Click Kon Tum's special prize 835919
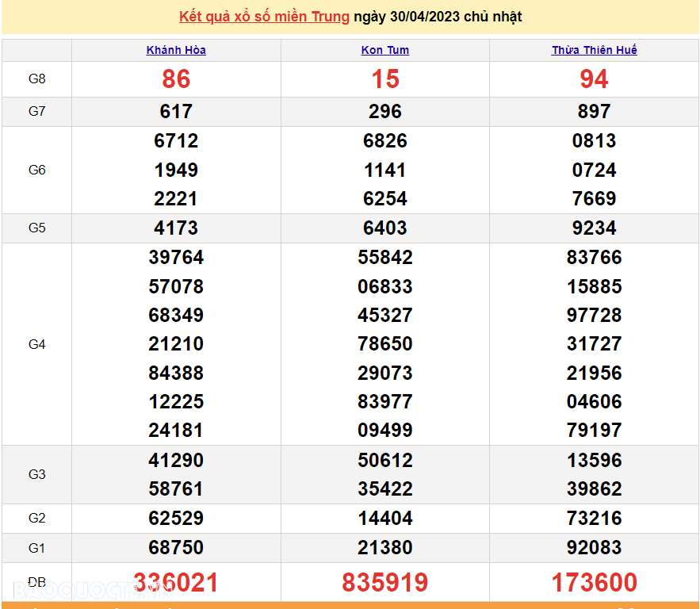This screenshot has height=609, width=700. coord(384,582)
